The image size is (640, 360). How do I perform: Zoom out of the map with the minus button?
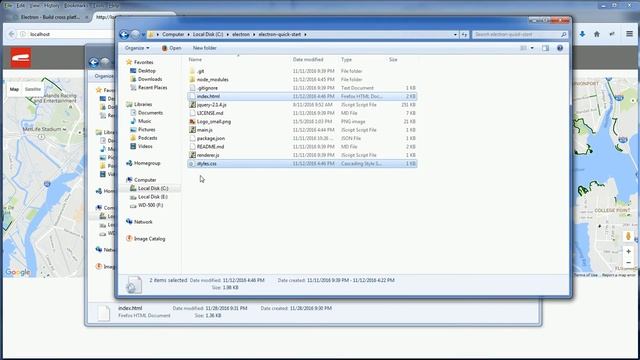tap(629, 262)
